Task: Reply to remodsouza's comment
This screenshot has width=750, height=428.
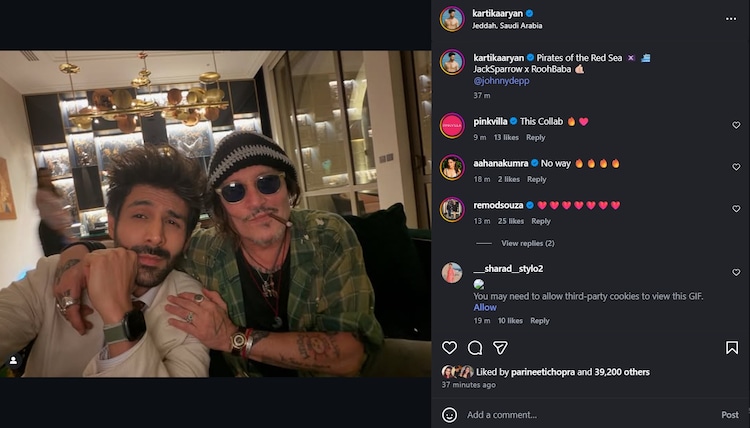Action: (541, 221)
